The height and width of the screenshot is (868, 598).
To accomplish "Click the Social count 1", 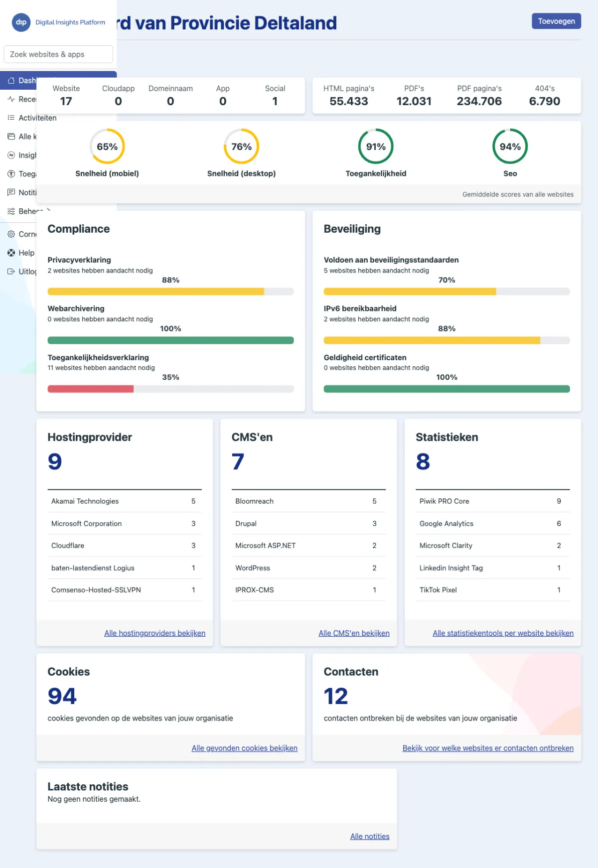I will pyautogui.click(x=275, y=101).
